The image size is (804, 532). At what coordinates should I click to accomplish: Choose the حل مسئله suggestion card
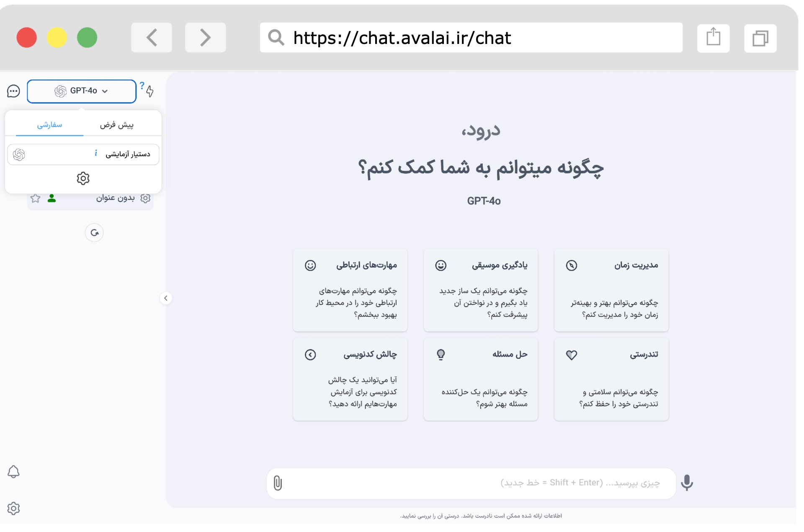[x=481, y=379]
